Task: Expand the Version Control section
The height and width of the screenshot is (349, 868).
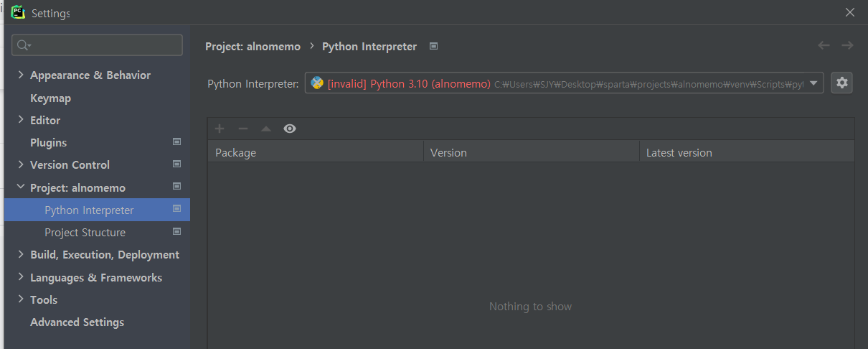Action: point(21,164)
